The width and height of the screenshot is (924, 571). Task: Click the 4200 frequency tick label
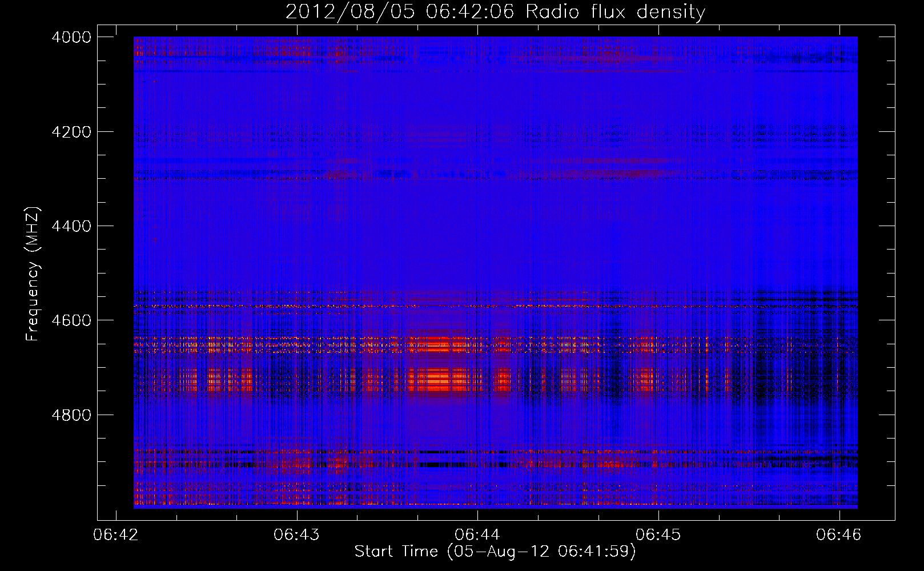point(71,132)
